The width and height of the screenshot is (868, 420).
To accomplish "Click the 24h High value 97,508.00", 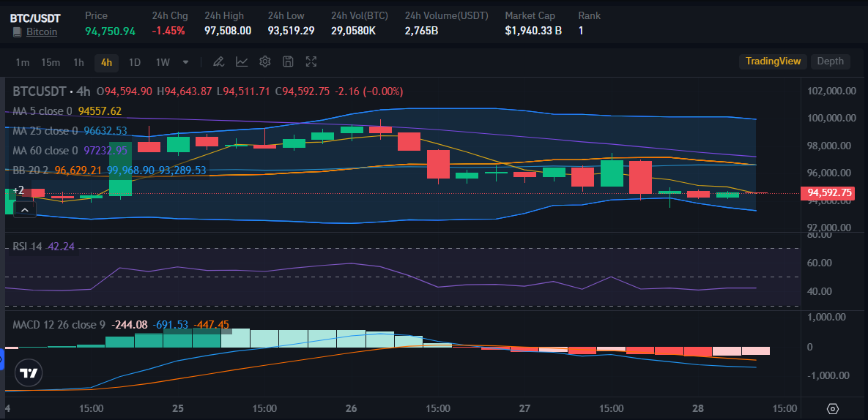I will point(228,31).
